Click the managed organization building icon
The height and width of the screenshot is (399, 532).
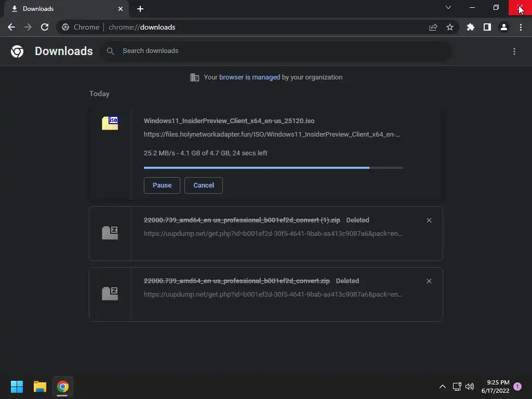[x=195, y=77]
